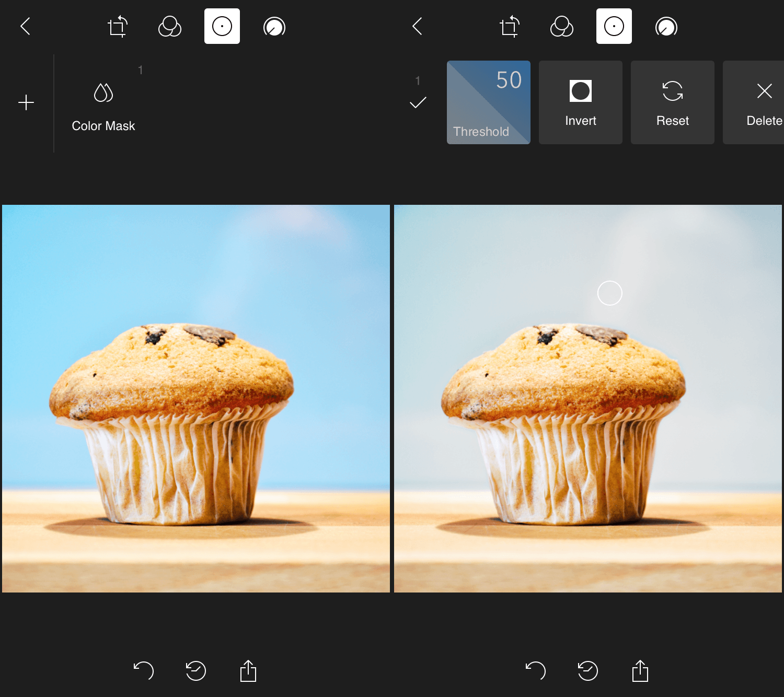The image size is (784, 697).
Task: Adjust the Threshold slider set at 50
Action: (x=488, y=102)
